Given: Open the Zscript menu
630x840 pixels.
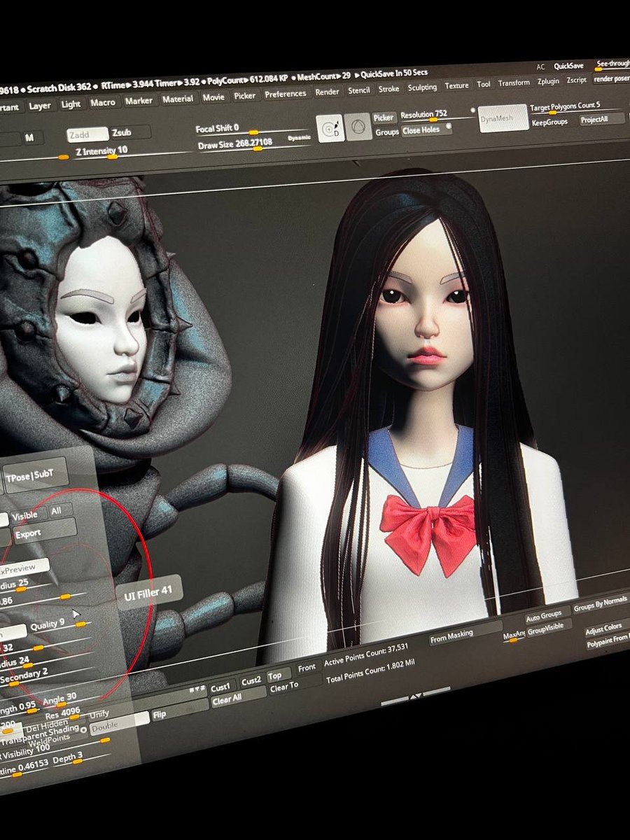Looking at the screenshot, I should (x=576, y=80).
